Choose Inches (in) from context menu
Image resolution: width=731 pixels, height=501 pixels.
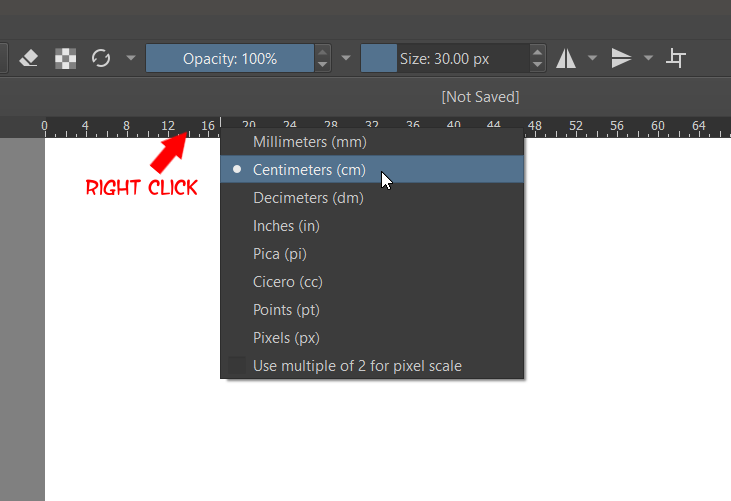(286, 226)
